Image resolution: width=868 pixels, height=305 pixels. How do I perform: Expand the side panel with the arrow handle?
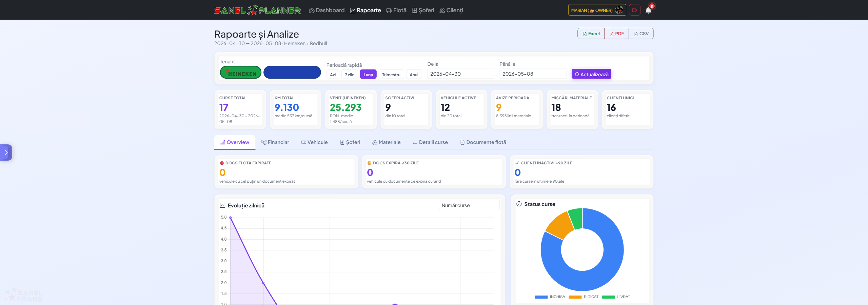point(6,152)
